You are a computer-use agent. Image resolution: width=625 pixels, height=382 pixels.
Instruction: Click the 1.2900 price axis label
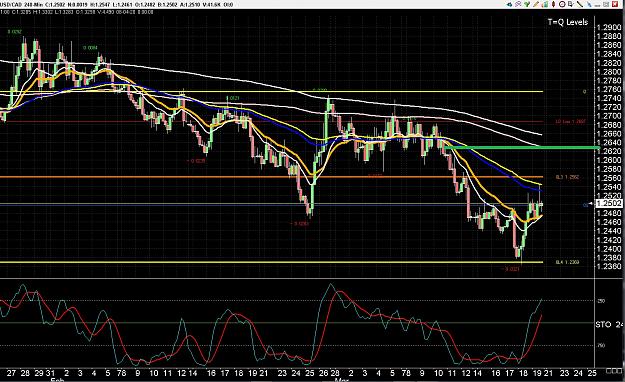click(609, 28)
